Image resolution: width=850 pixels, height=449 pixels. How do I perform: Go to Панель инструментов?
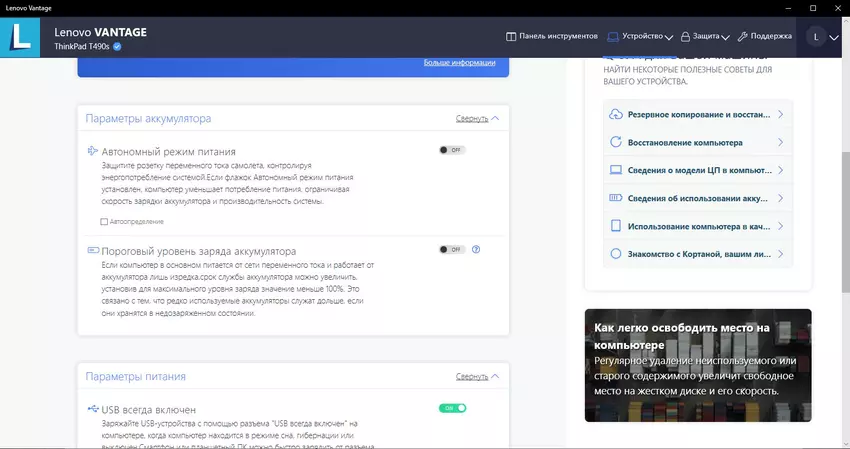pyautogui.click(x=551, y=37)
